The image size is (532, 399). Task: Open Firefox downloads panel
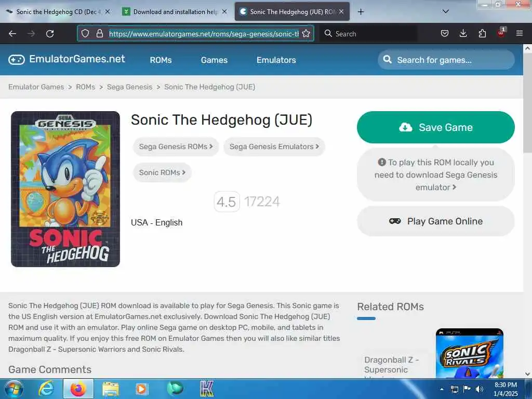(x=463, y=33)
